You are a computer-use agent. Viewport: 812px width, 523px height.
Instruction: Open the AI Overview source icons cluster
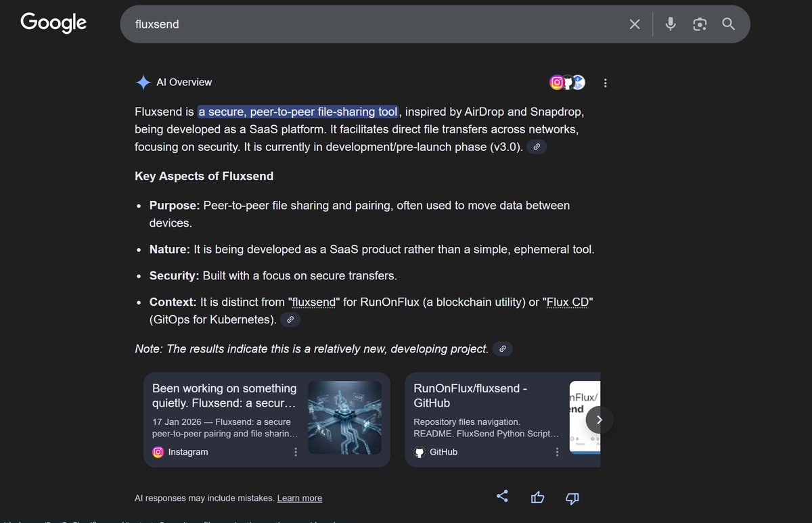(567, 83)
